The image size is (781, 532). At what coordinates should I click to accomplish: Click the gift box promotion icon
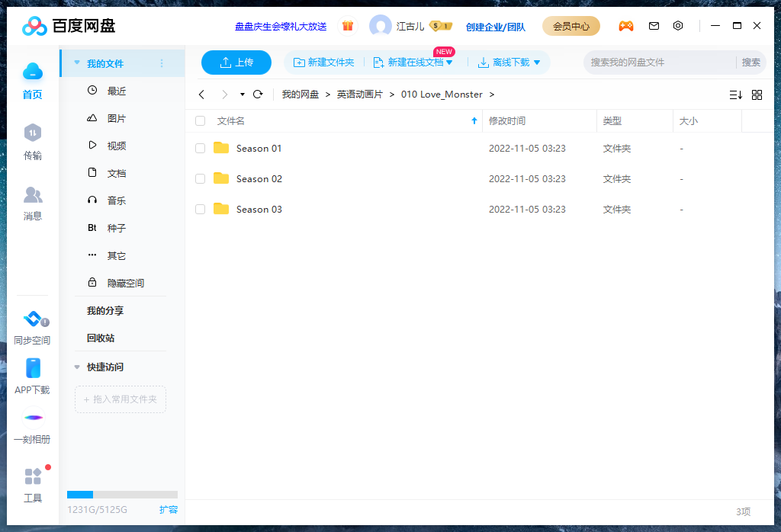tap(348, 25)
